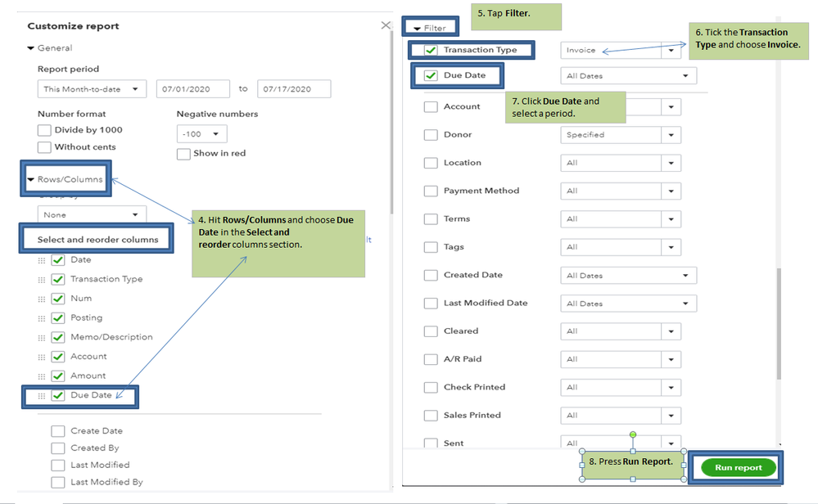Click grip icon next to Posting column
818x504 pixels.
(42, 318)
